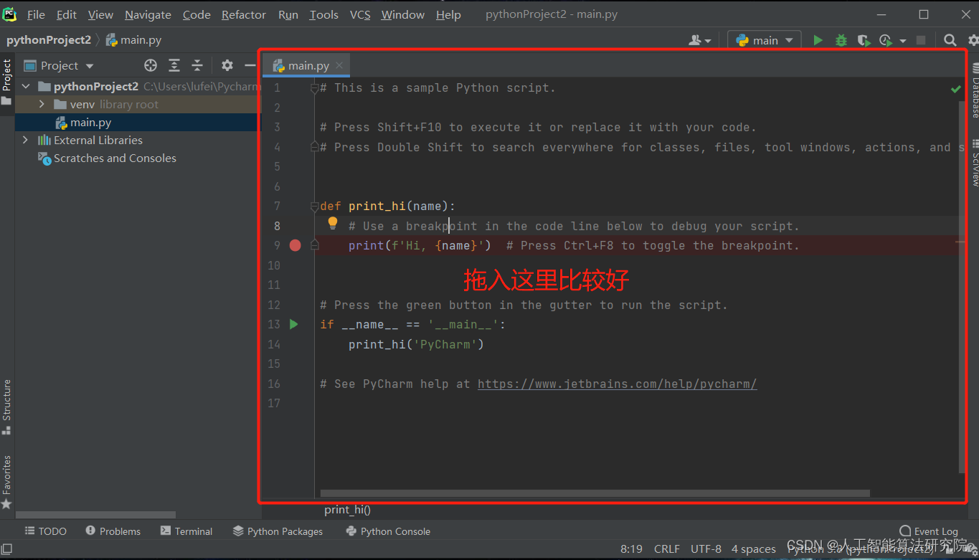
Task: Expand the venv folder in the project tree
Action: coord(42,104)
